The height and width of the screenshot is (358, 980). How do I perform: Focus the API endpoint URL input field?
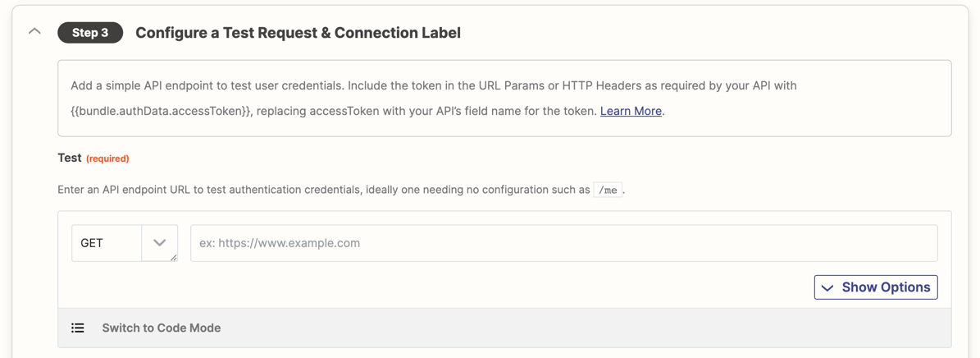click(563, 243)
